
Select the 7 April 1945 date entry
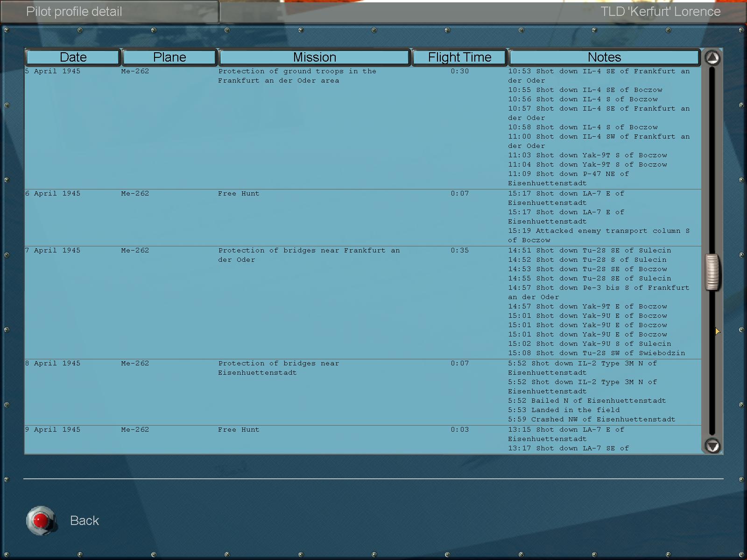[x=53, y=251]
